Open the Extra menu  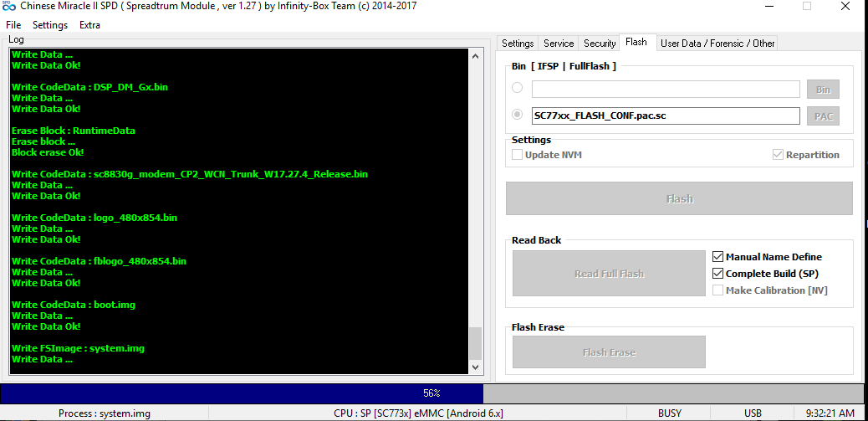click(89, 25)
